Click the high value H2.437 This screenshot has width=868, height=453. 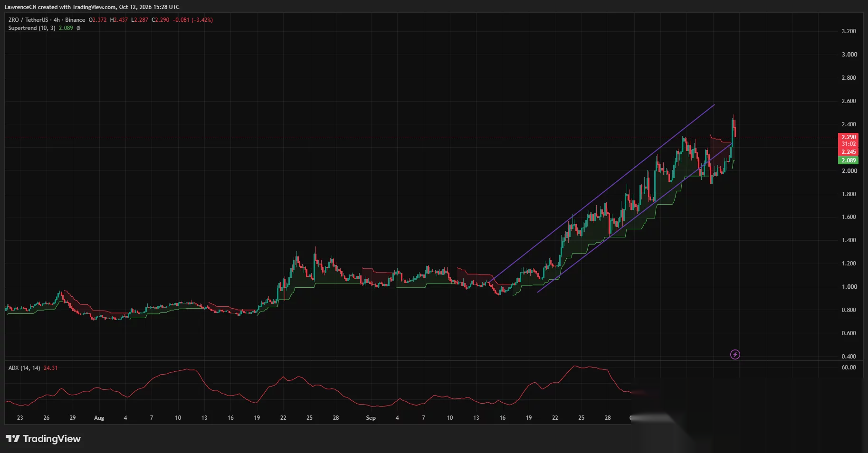point(119,20)
